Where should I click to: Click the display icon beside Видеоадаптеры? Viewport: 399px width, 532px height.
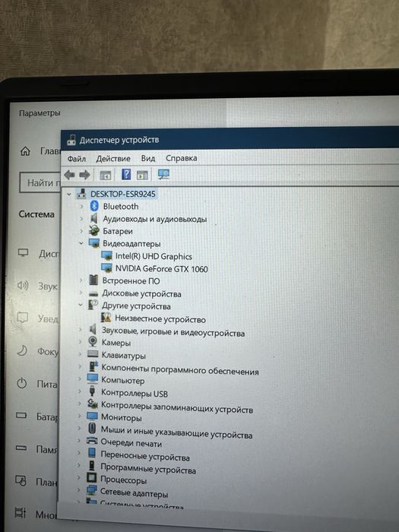click(x=93, y=243)
